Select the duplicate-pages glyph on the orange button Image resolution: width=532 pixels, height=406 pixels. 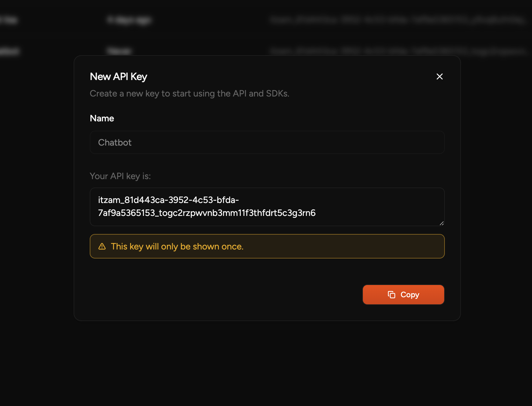point(392,295)
